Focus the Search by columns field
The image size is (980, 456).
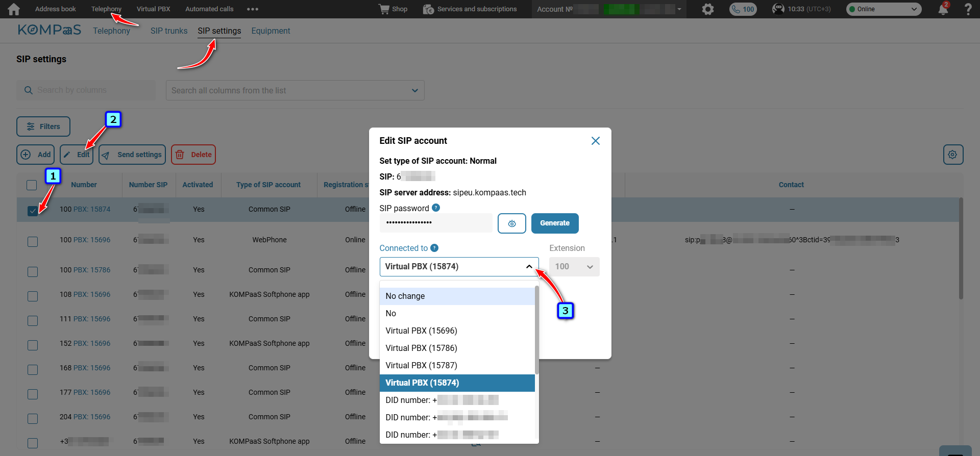click(x=86, y=90)
